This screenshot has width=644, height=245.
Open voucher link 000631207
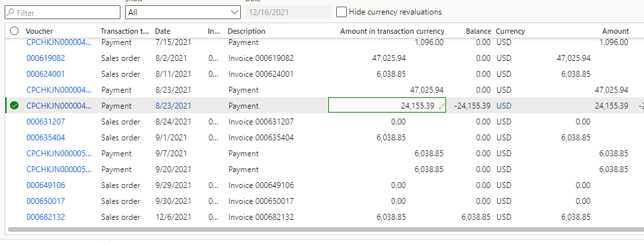point(46,122)
